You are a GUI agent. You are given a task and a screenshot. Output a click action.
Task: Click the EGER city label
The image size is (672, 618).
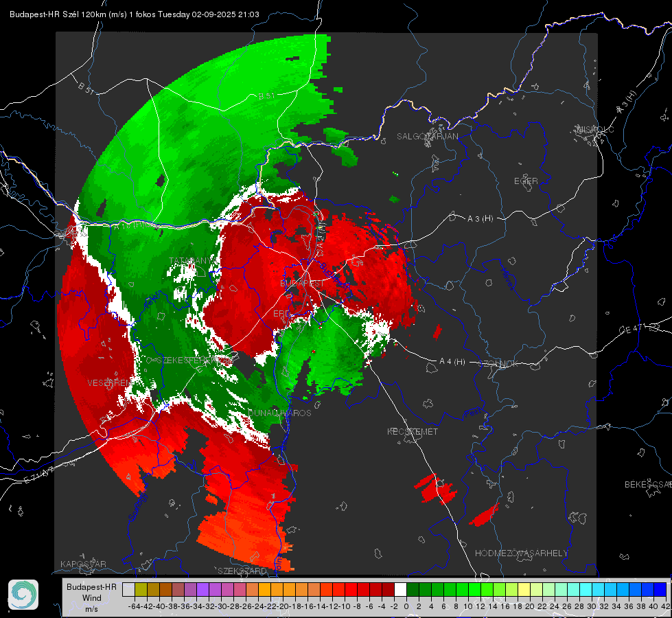coord(526,181)
